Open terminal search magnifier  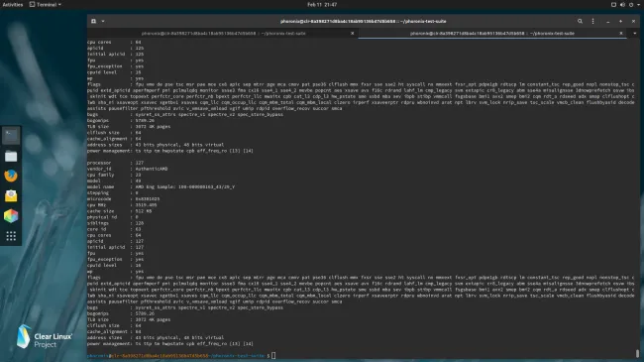[580, 21]
